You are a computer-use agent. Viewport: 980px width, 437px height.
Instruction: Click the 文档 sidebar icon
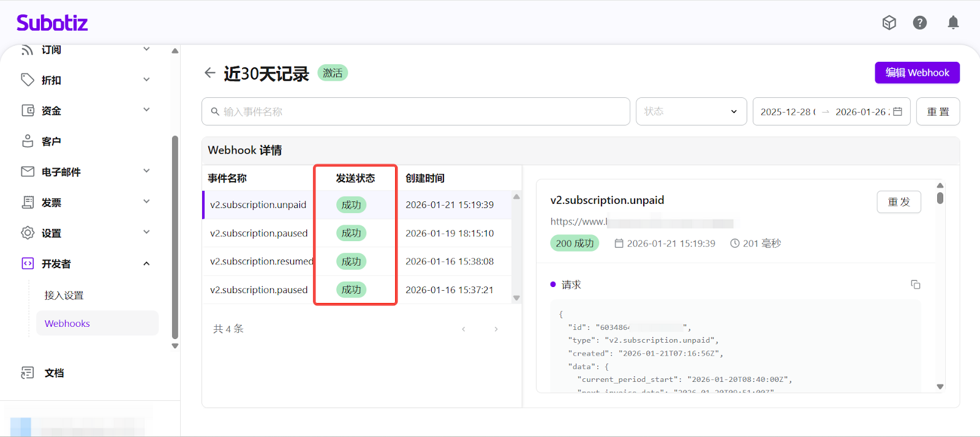pyautogui.click(x=28, y=373)
